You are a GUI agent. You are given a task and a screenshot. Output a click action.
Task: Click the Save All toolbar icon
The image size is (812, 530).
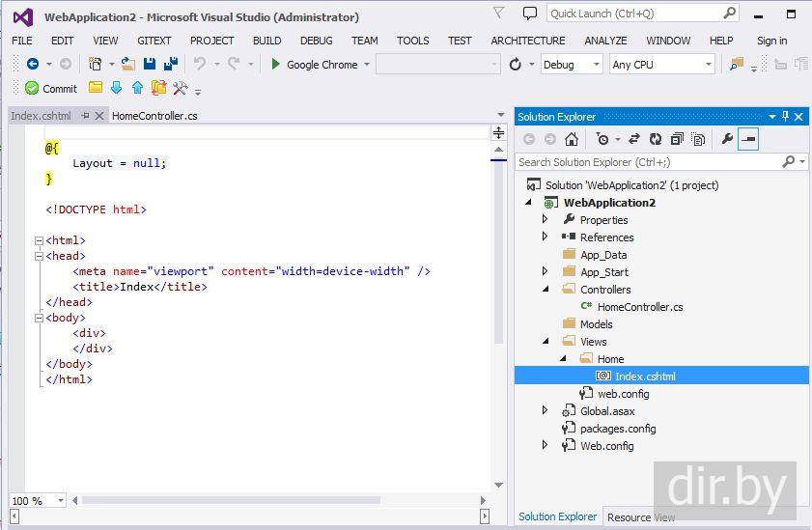(170, 64)
